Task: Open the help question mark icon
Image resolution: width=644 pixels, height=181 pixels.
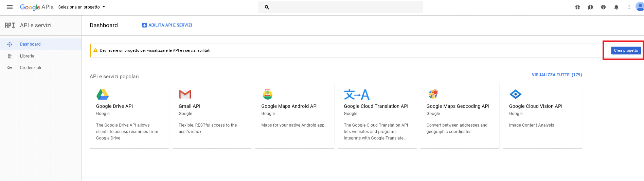Action: [603, 7]
